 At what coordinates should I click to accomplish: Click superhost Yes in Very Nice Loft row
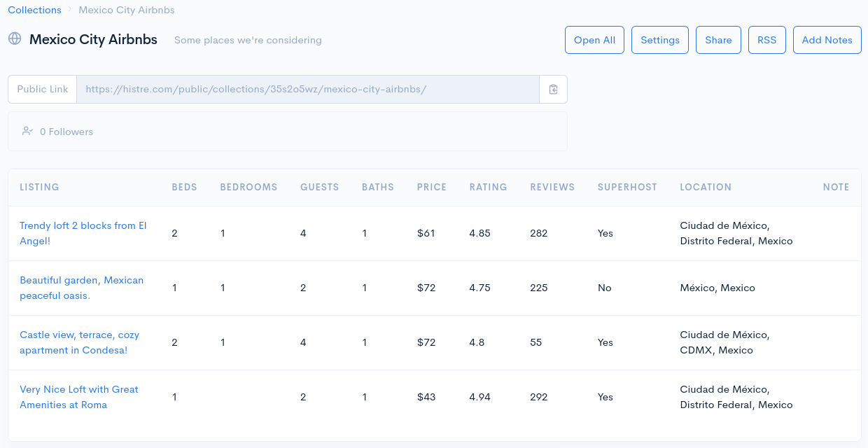[605, 397]
